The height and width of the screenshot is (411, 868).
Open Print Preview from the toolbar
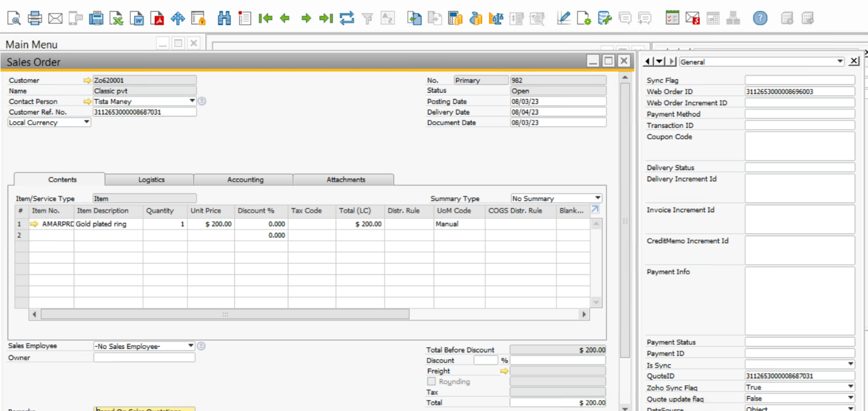14,18
